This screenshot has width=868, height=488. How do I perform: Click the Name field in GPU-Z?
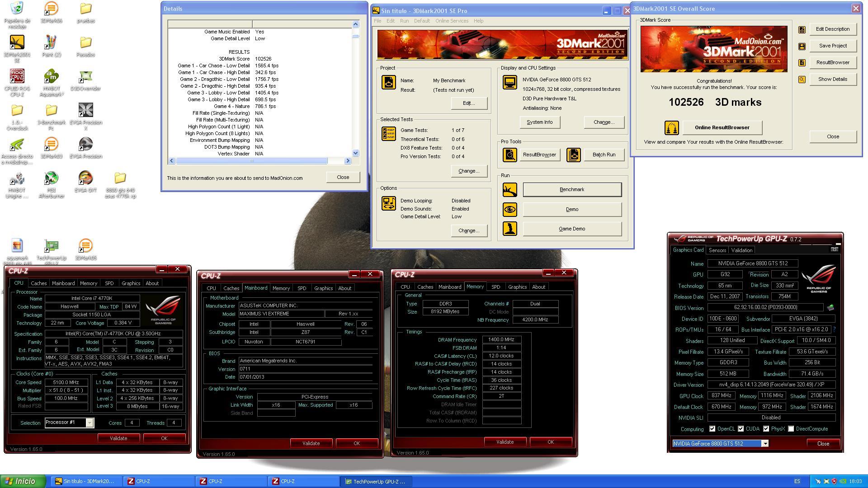753,263
